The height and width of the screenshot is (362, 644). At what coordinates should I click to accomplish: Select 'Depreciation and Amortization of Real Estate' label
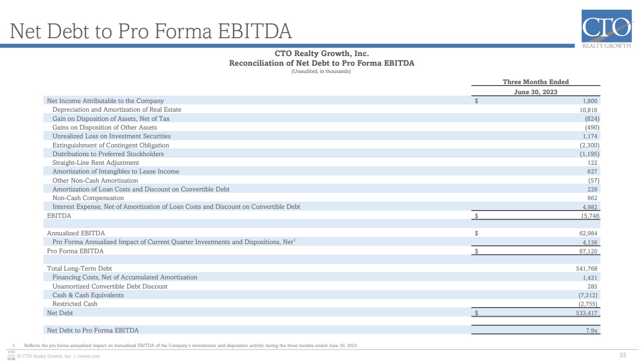point(117,110)
